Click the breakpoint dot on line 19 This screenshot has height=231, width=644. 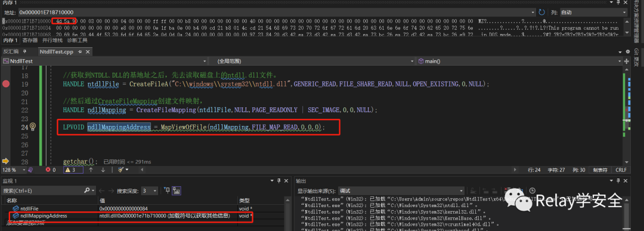(6, 84)
